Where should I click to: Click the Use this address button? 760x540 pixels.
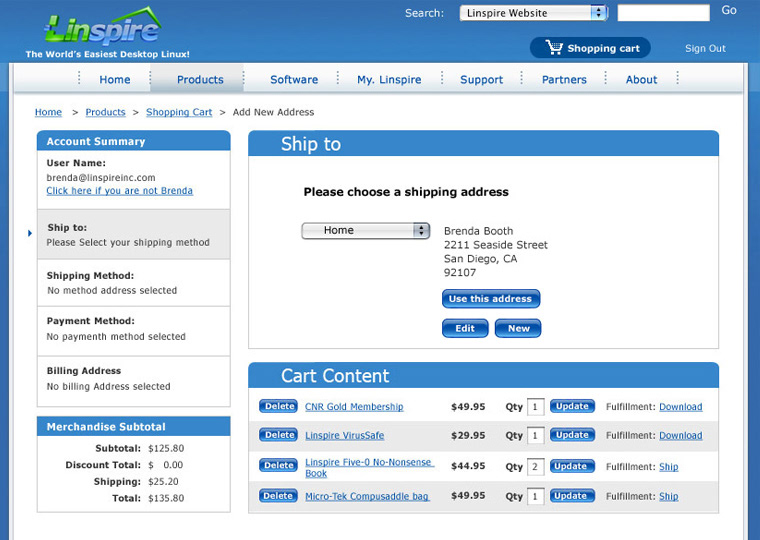point(491,299)
